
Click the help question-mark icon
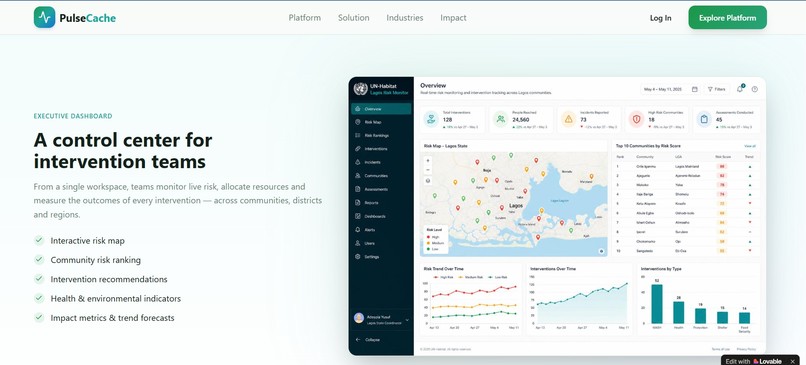point(755,89)
